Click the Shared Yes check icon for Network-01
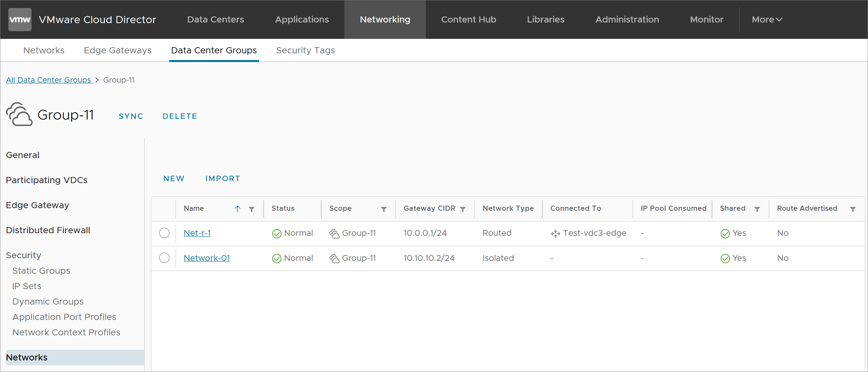The image size is (868, 372). [725, 258]
